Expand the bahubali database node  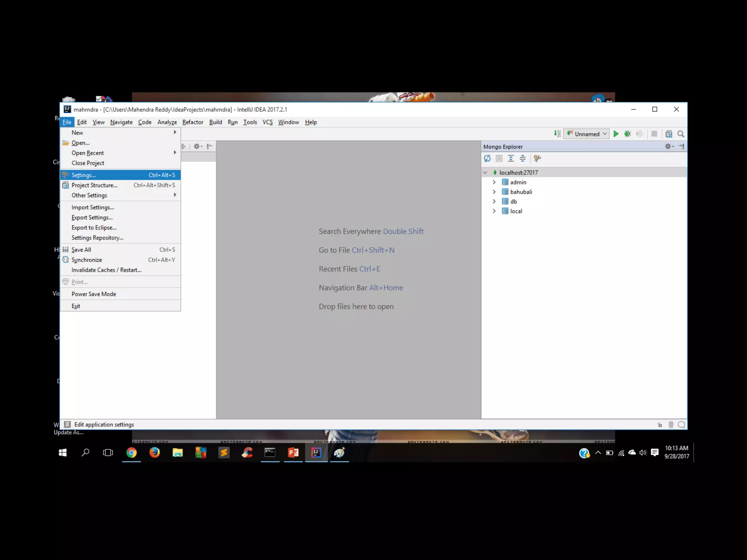click(x=494, y=192)
